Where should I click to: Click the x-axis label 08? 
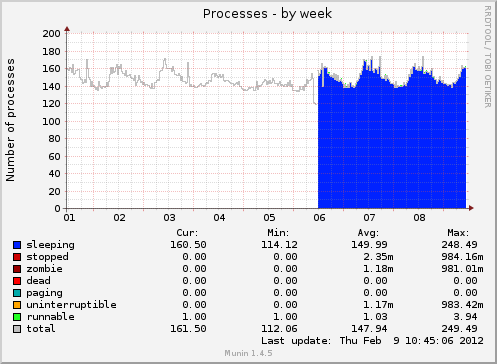(x=419, y=218)
